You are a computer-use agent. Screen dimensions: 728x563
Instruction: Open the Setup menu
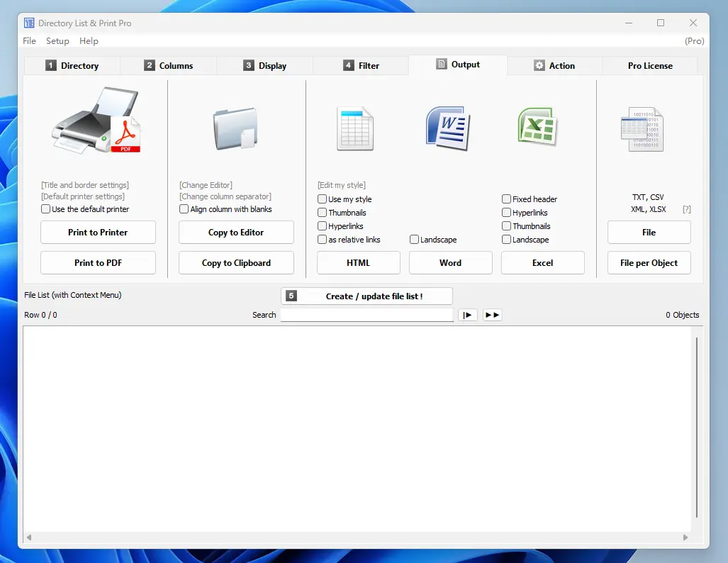[57, 40]
